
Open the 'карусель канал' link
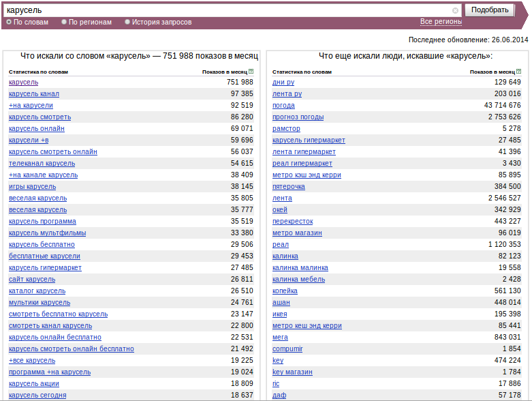[34, 93]
